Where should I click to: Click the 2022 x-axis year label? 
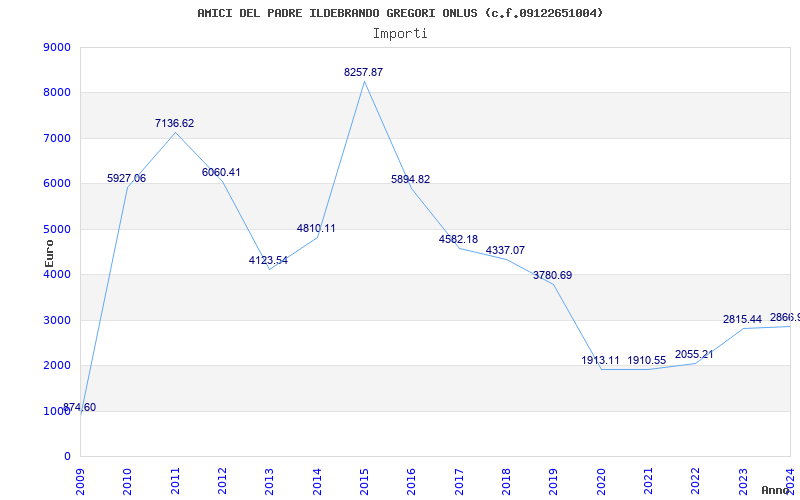point(696,482)
